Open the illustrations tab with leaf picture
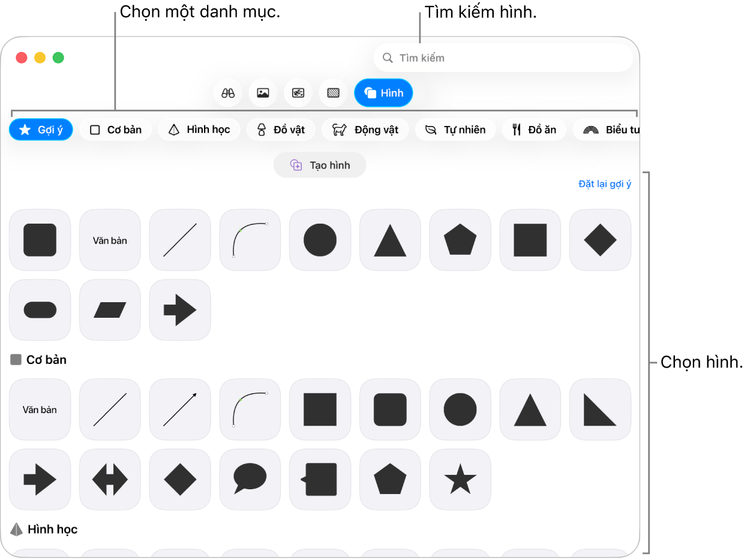The width and height of the screenshot is (747, 560). [298, 93]
